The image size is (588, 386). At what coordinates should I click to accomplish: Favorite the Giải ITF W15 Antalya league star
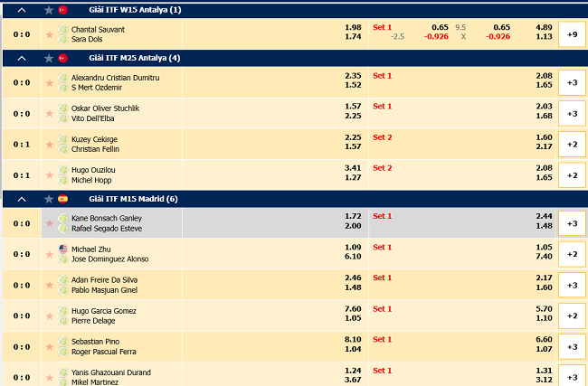click(x=48, y=10)
